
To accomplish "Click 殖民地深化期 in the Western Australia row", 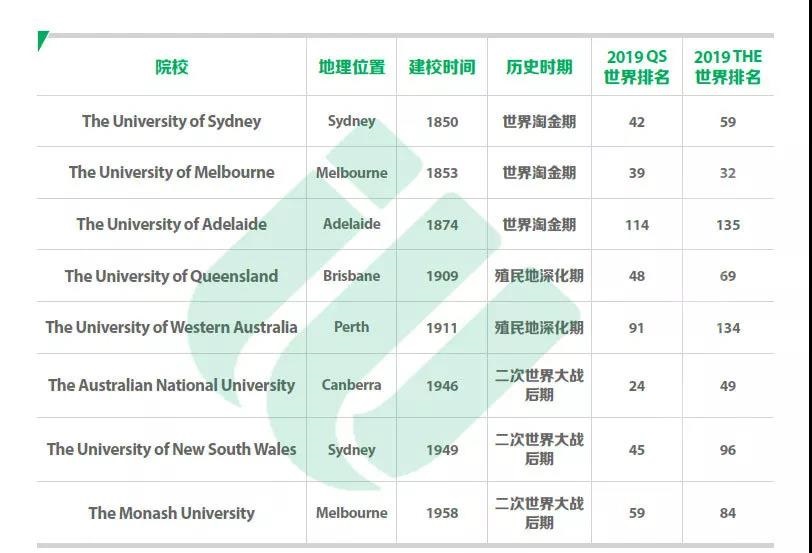I will coord(539,328).
